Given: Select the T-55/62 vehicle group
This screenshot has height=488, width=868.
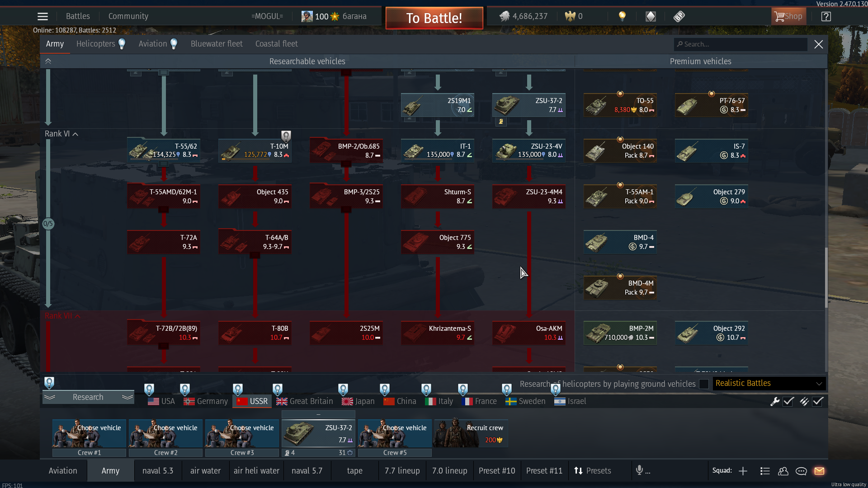Looking at the screenshot, I should pos(163,151).
